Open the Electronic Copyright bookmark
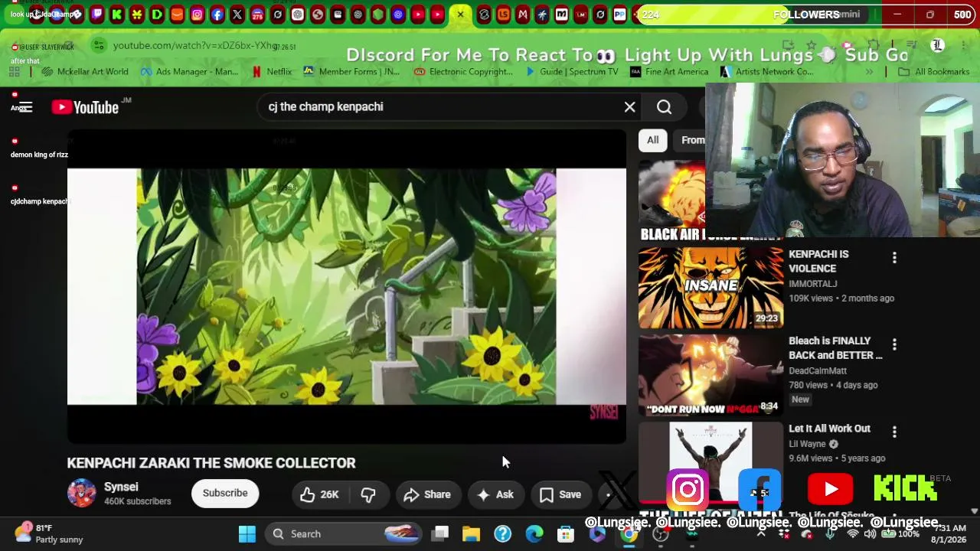 463,72
